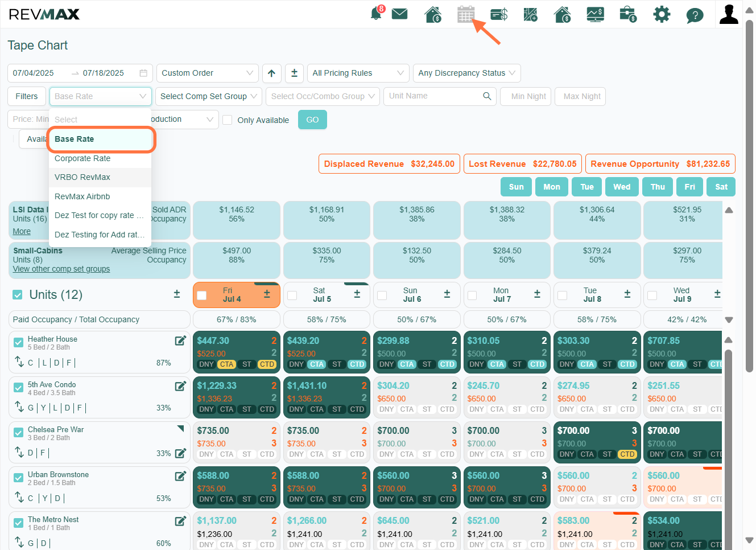The width and height of the screenshot is (756, 550).
Task: Toggle the Units (12) select-all checkbox
Action: pyautogui.click(x=18, y=294)
